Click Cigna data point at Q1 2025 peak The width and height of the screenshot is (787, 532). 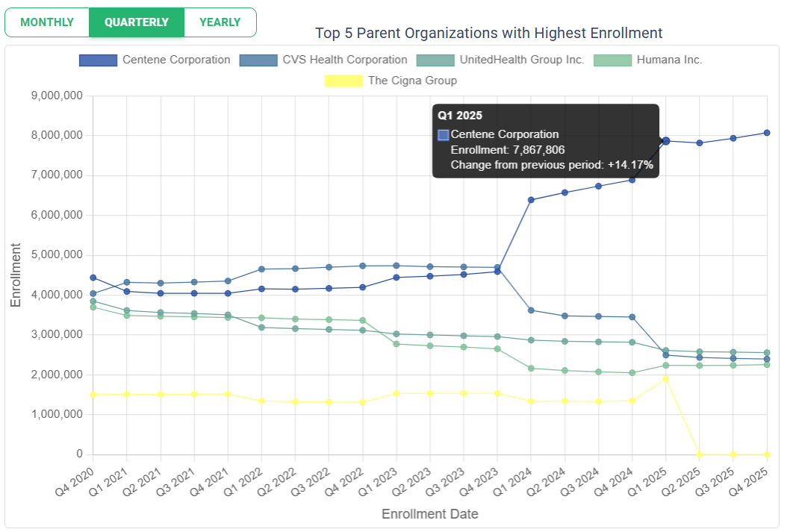point(666,378)
